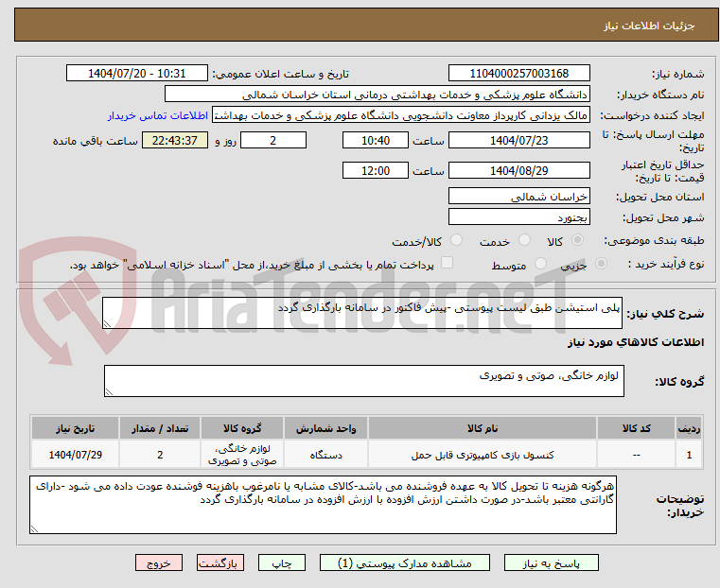Click the پاسخ به نیاز button
The image size is (720, 588).
tap(551, 563)
